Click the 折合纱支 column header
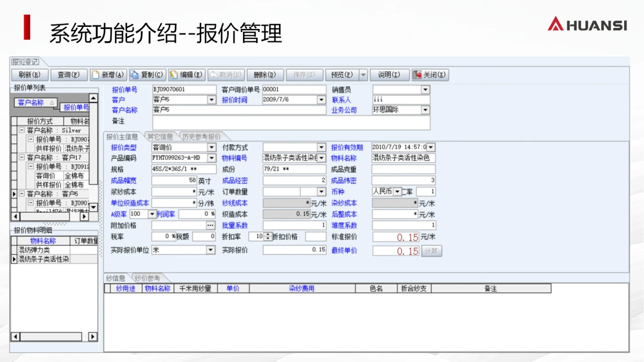 414,289
